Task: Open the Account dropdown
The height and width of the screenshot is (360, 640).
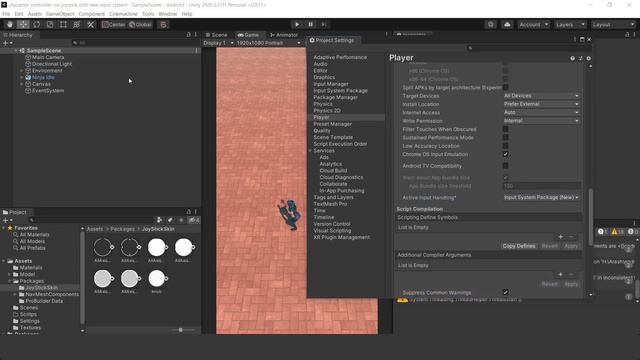Action: pos(533,24)
